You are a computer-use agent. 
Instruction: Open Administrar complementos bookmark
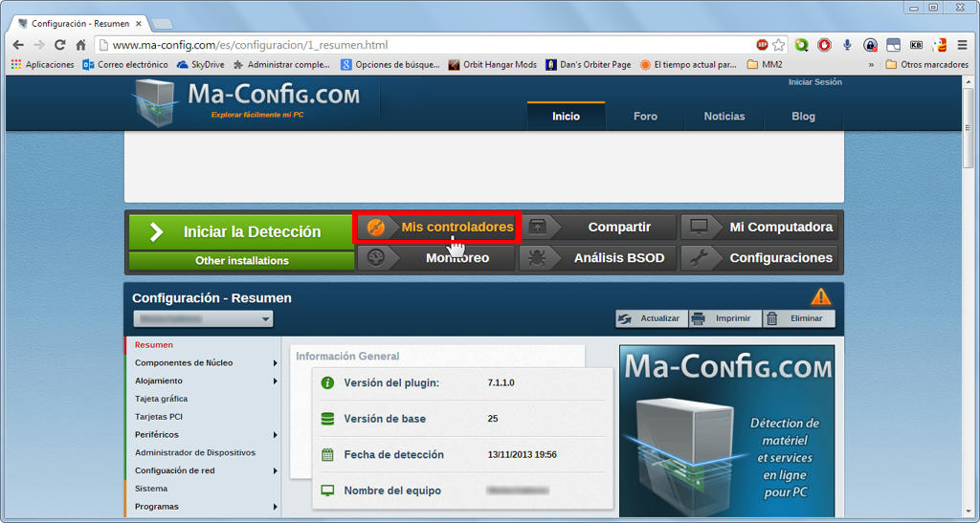(x=281, y=64)
